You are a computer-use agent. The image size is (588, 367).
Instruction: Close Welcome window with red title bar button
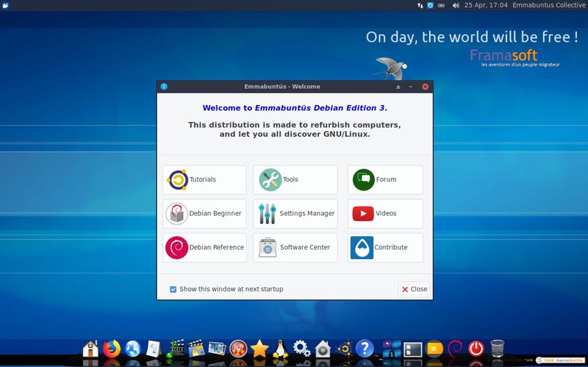click(x=425, y=86)
